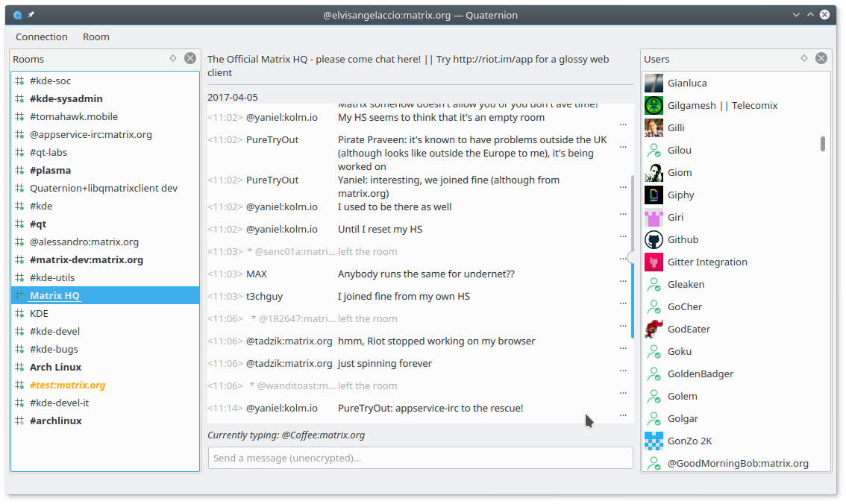This screenshot has width=846, height=504.
Task: Close the Rooms panel
Action: click(190, 58)
